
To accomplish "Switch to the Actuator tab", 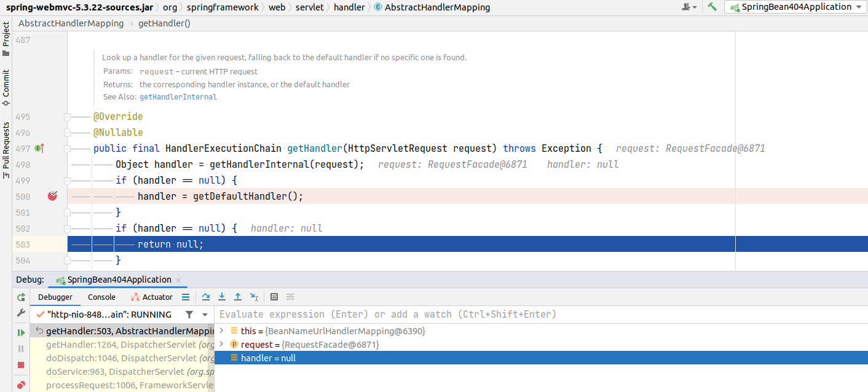I will [151, 297].
